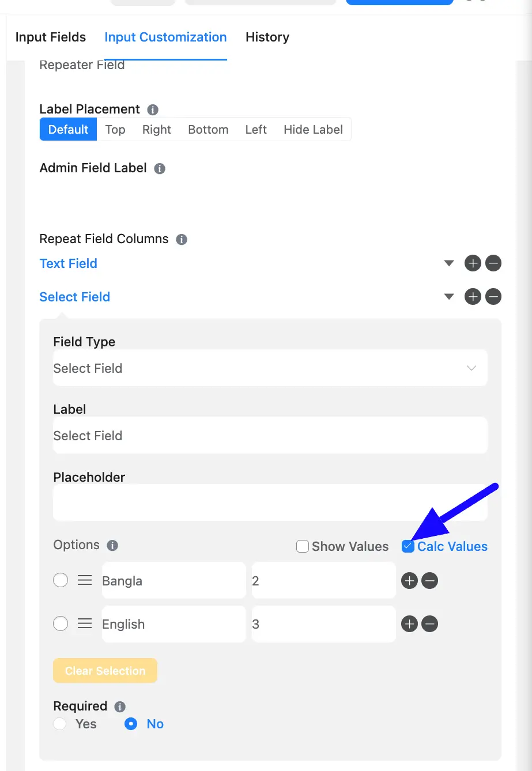The width and height of the screenshot is (532, 771).
Task: Set Required to Yes
Action: coord(59,724)
